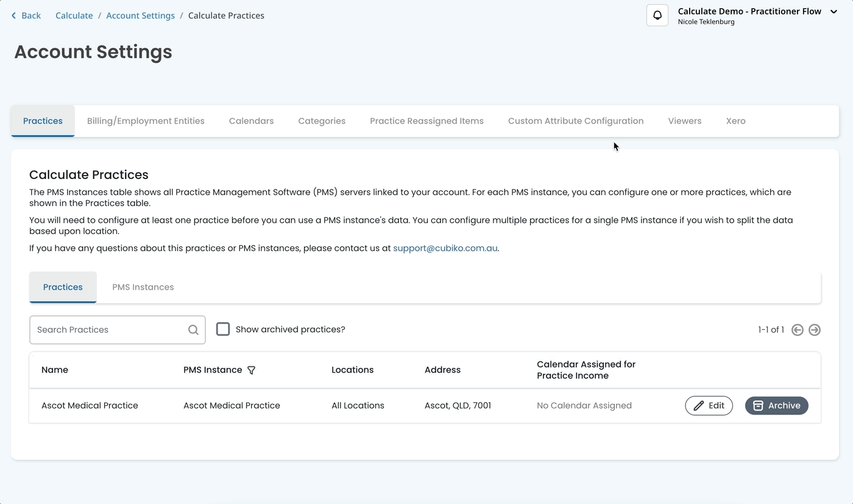Screen dimensions: 853x504
Task: Open the Billing/Employment Entities tab
Action: 146,121
